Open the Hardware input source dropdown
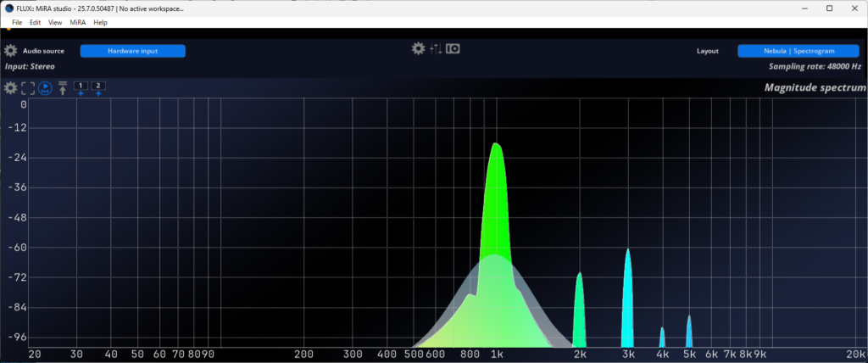868x363 pixels. (132, 51)
